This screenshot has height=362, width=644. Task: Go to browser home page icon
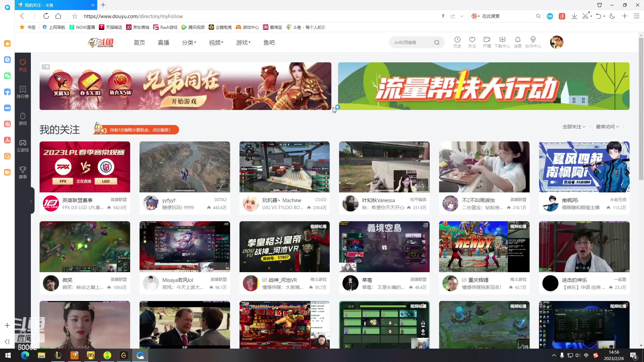click(x=58, y=16)
